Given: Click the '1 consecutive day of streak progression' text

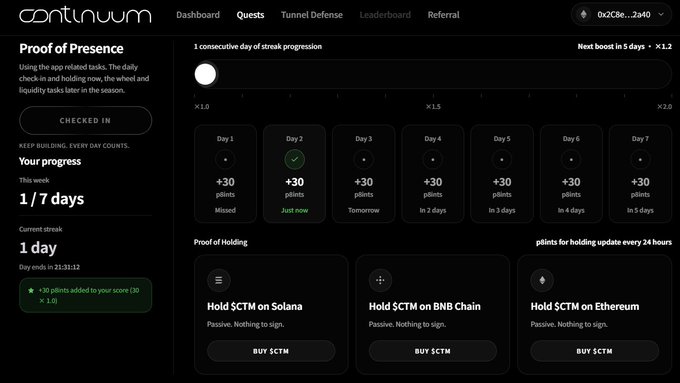Looking at the screenshot, I should click(x=258, y=46).
